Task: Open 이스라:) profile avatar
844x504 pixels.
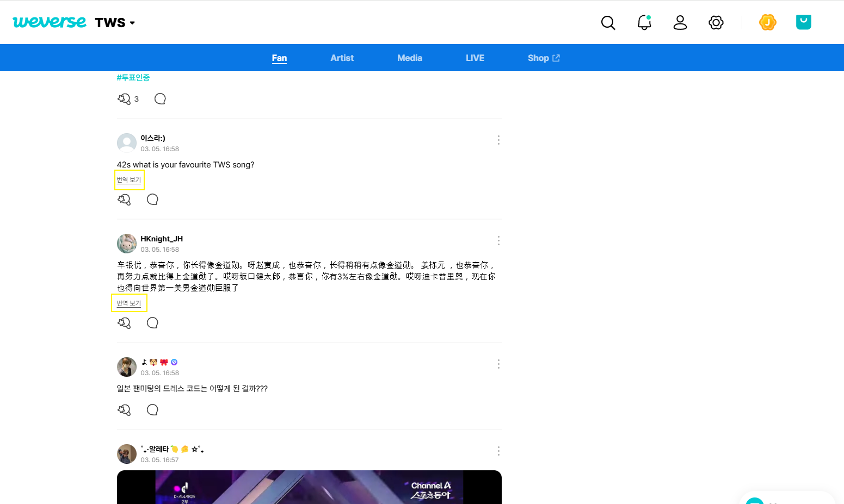Action: coord(127,143)
